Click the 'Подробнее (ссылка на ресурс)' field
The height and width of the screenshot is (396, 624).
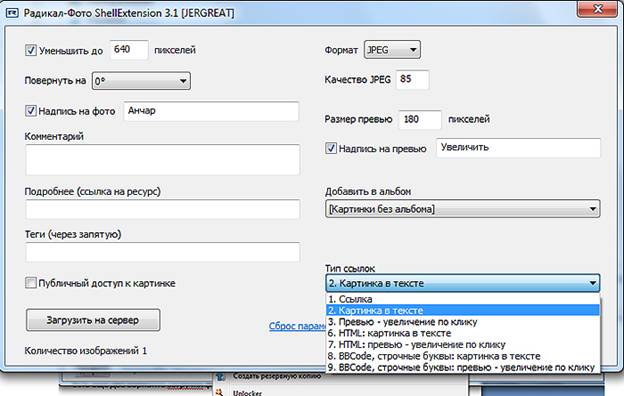click(x=162, y=209)
